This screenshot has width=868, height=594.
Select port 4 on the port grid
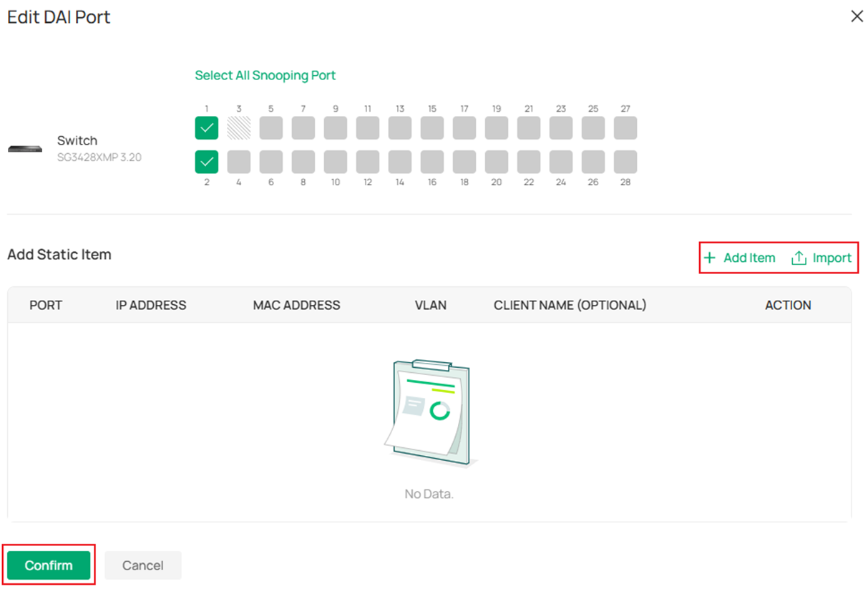coord(238,162)
